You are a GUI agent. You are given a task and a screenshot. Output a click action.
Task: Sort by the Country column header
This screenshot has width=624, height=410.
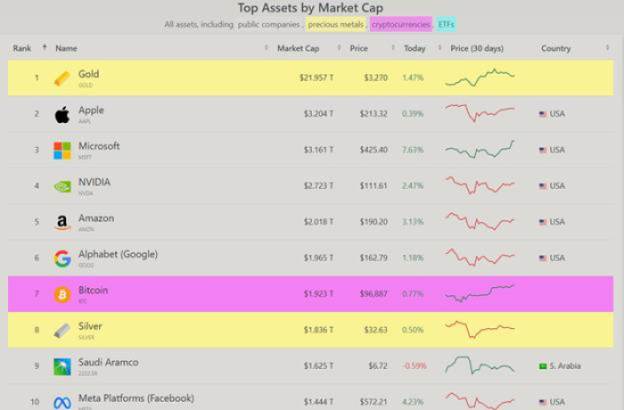(555, 48)
